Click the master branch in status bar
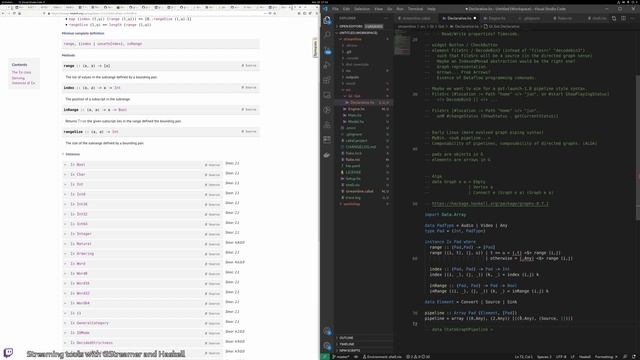This screenshot has height=360, width=640. tap(341, 357)
